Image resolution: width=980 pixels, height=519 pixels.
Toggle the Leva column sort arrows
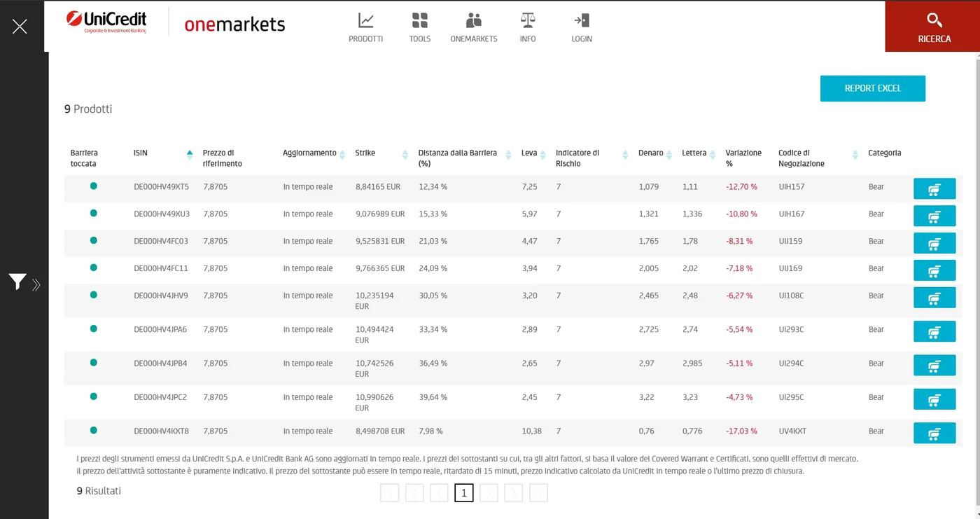click(543, 154)
